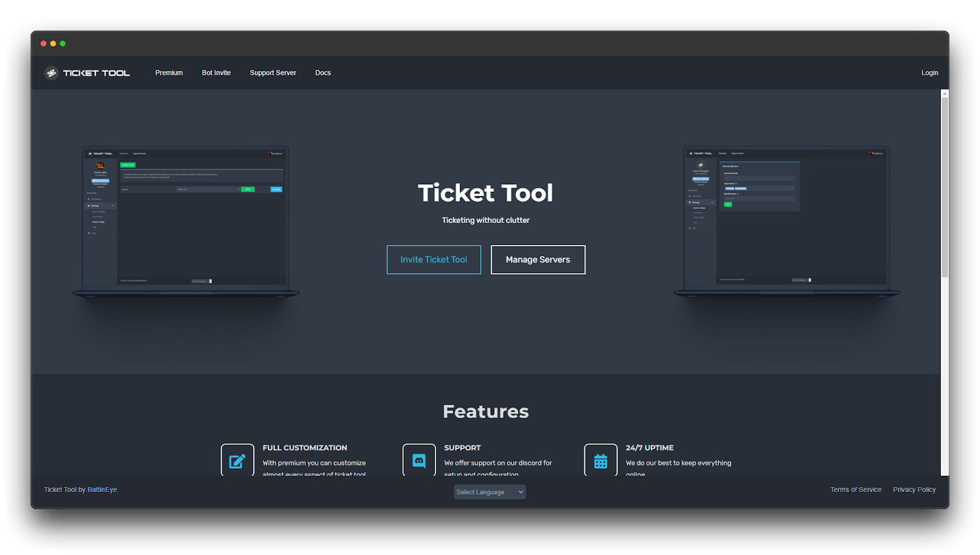Click the red close window dot
The image size is (980, 555).
pos(43,43)
